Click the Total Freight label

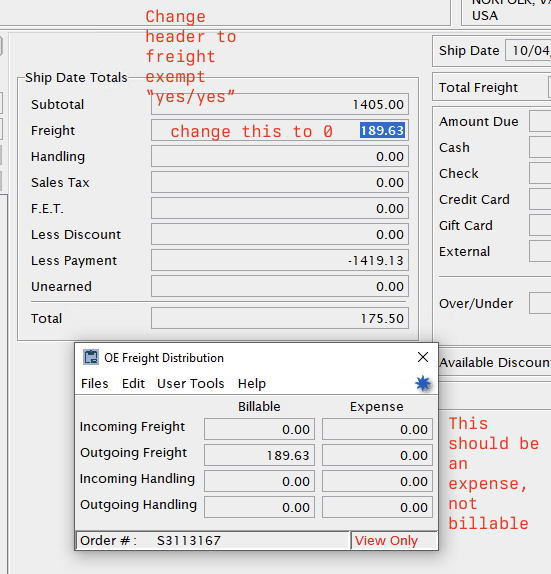pos(478,87)
